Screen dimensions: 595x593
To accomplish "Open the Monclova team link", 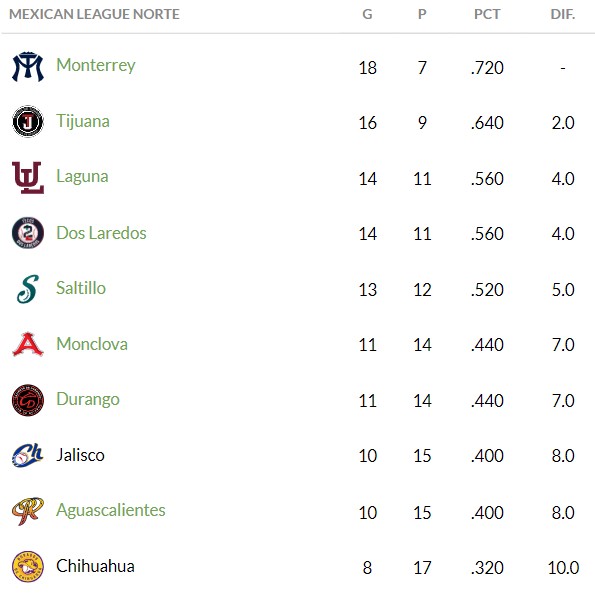I will tap(92, 344).
